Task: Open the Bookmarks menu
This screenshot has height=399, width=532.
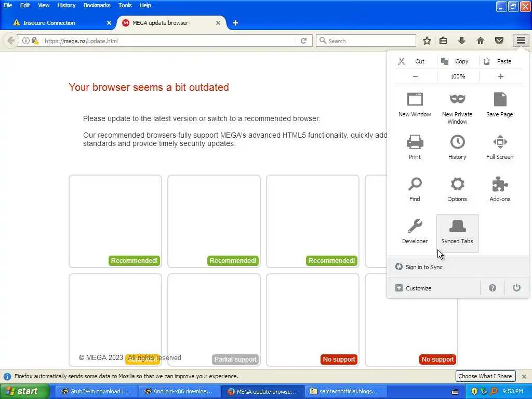Action: [97, 5]
